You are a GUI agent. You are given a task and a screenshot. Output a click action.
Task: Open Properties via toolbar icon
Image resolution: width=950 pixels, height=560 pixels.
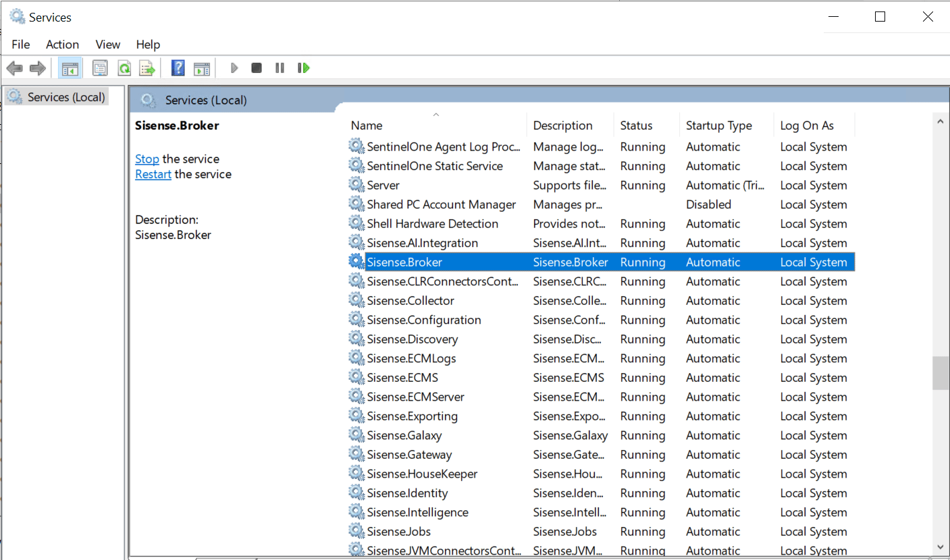[100, 68]
